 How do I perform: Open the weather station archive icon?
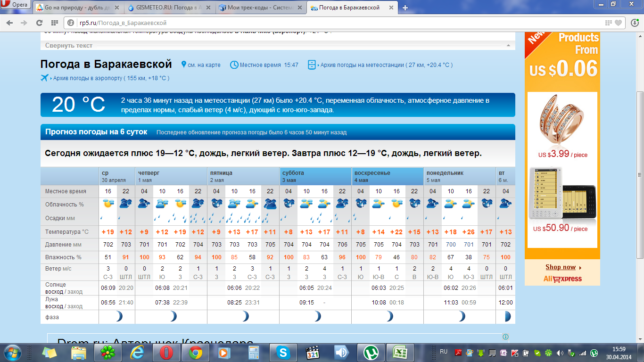click(x=312, y=65)
